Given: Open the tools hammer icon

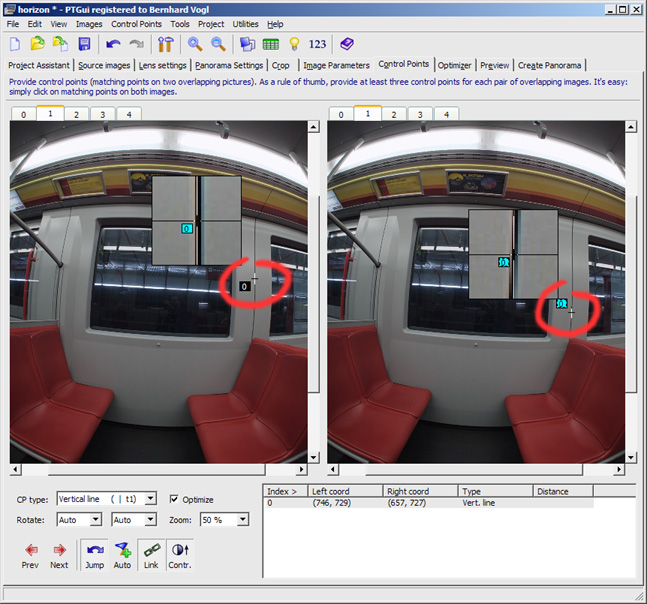Looking at the screenshot, I should pos(166,44).
